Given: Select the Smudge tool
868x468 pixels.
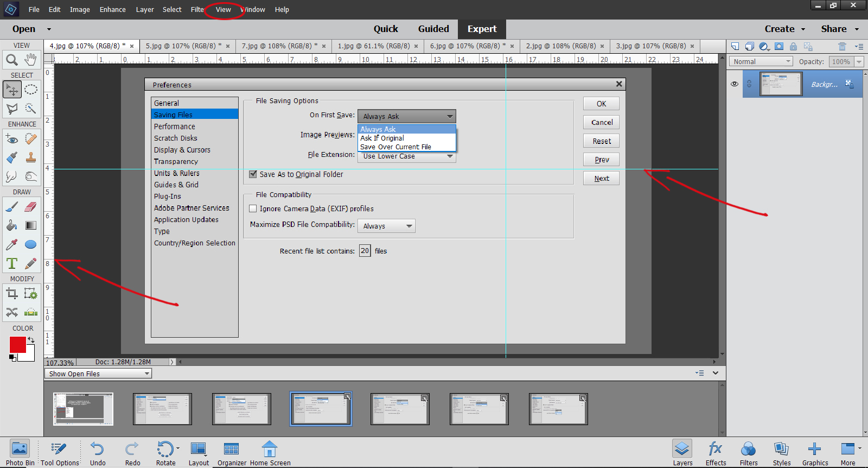Looking at the screenshot, I should pos(11,176).
